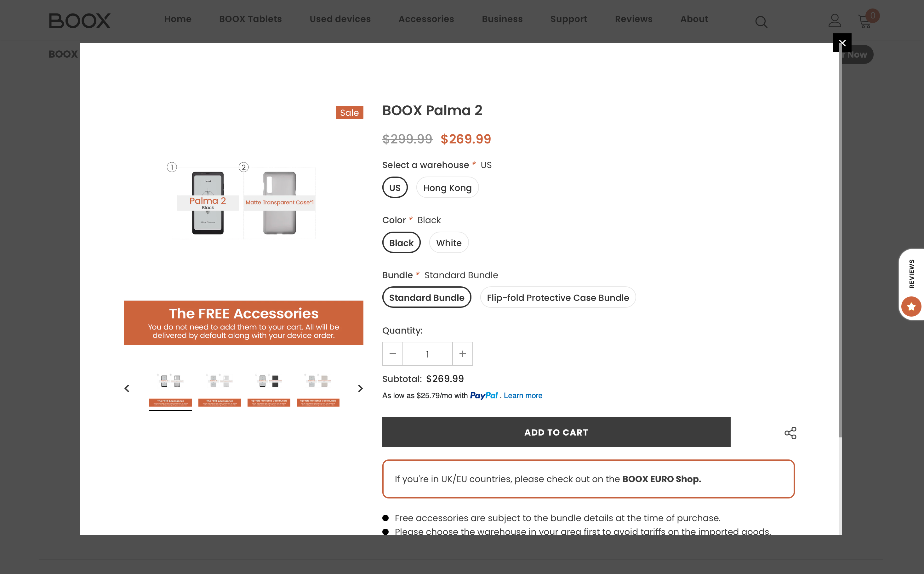The width and height of the screenshot is (924, 574).
Task: Open the BOOX EURO Shop link
Action: 661,479
